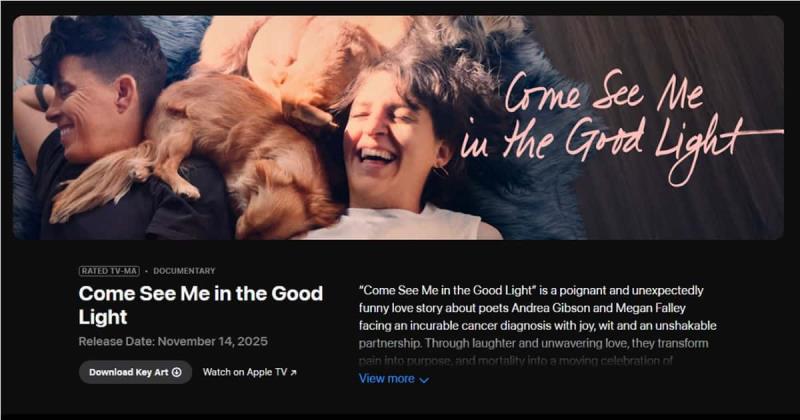Screen dimensions: 800x420
Task: Select the Release Date November 14, 2025 text
Action: click(x=173, y=341)
